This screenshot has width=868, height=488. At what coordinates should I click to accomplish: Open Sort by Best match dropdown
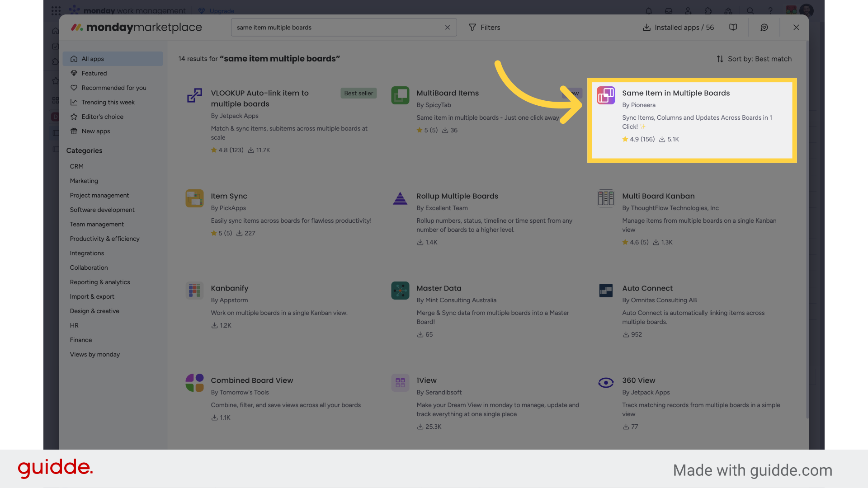point(754,59)
